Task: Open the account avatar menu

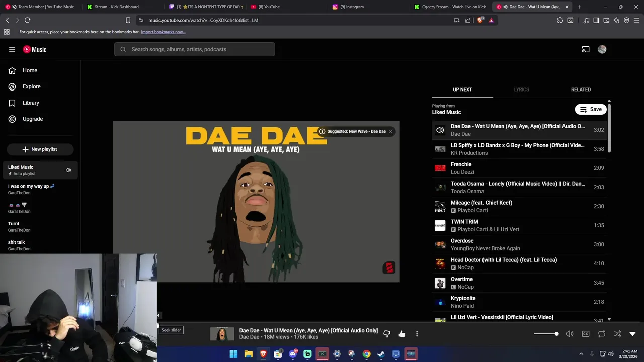Action: (x=602, y=49)
